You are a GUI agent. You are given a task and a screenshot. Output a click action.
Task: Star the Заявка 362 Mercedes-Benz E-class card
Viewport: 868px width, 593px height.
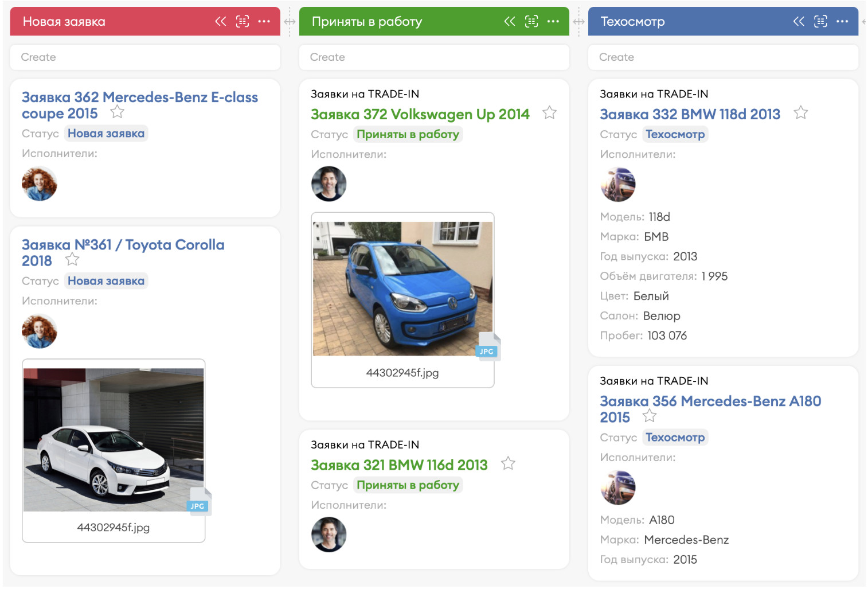118,112
